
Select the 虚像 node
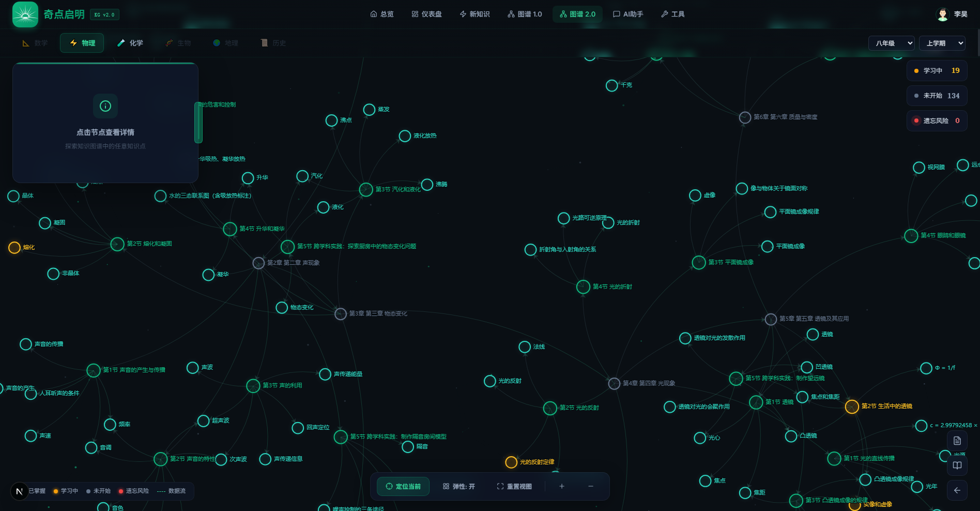point(695,196)
